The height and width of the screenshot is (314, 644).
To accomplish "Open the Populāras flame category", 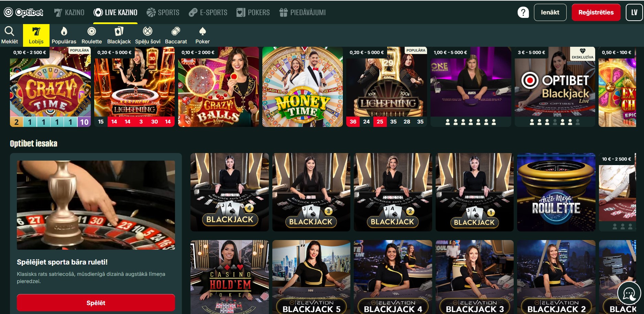I will 64,35.
